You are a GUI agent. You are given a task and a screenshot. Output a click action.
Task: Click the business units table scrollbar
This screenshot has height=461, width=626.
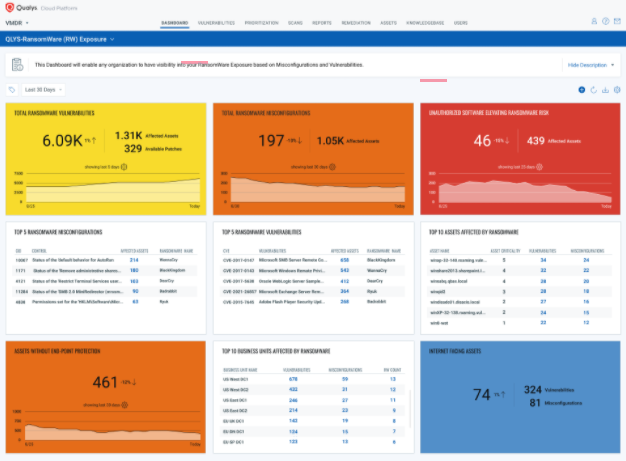[410, 409]
